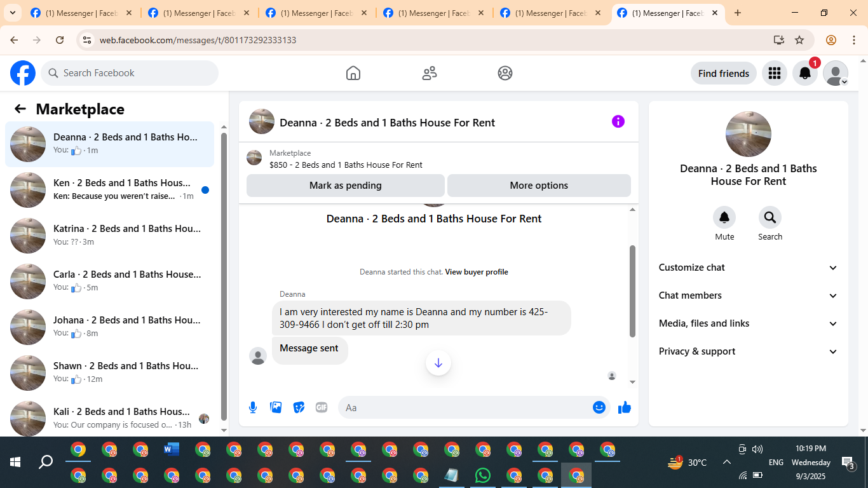Viewport: 868px width, 488px height.
Task: Switch to the third Messenger browser tab
Action: coord(317,13)
